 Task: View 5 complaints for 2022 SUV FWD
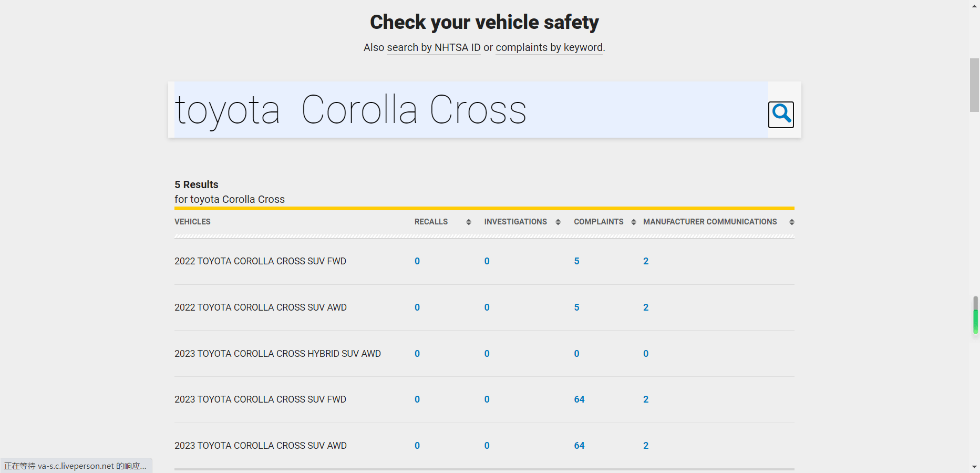coord(576,261)
